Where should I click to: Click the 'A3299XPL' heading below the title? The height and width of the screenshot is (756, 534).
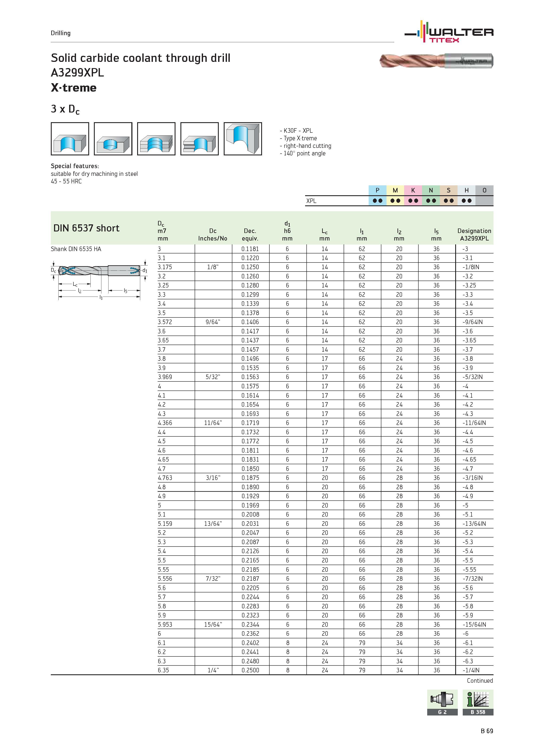77,73
